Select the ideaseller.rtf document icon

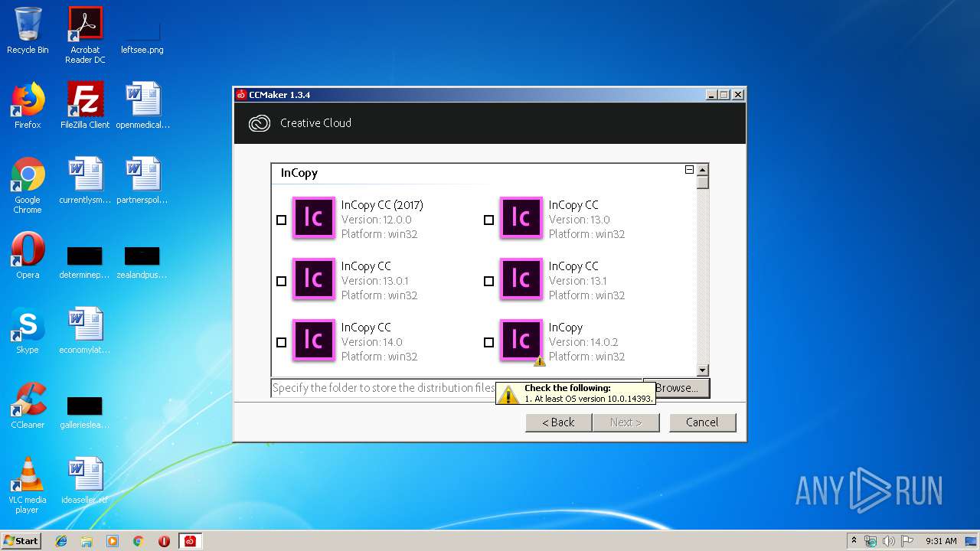coord(85,481)
